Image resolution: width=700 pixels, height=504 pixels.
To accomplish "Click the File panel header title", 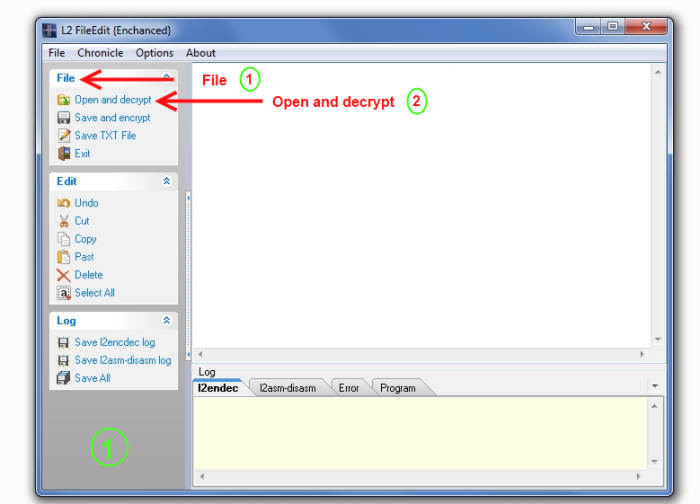I will (66, 78).
